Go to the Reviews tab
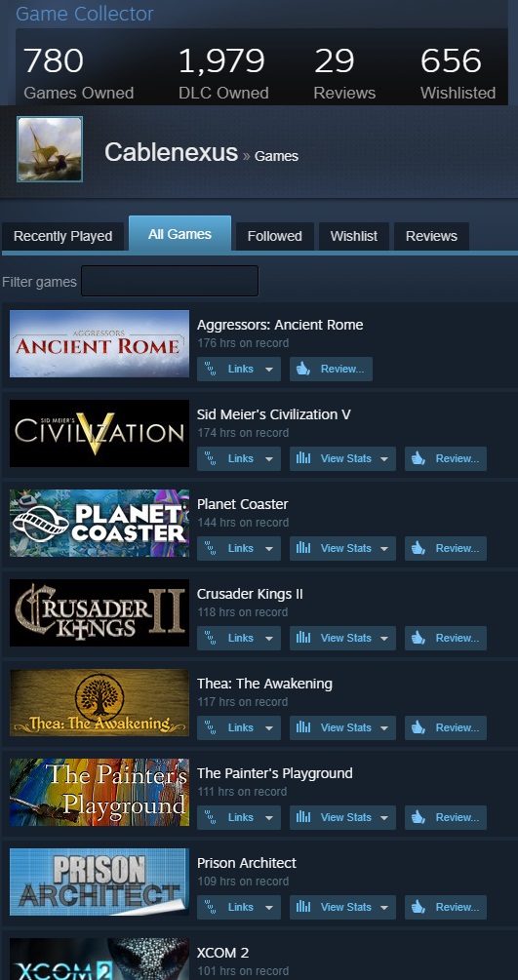518x980 pixels. coord(431,236)
